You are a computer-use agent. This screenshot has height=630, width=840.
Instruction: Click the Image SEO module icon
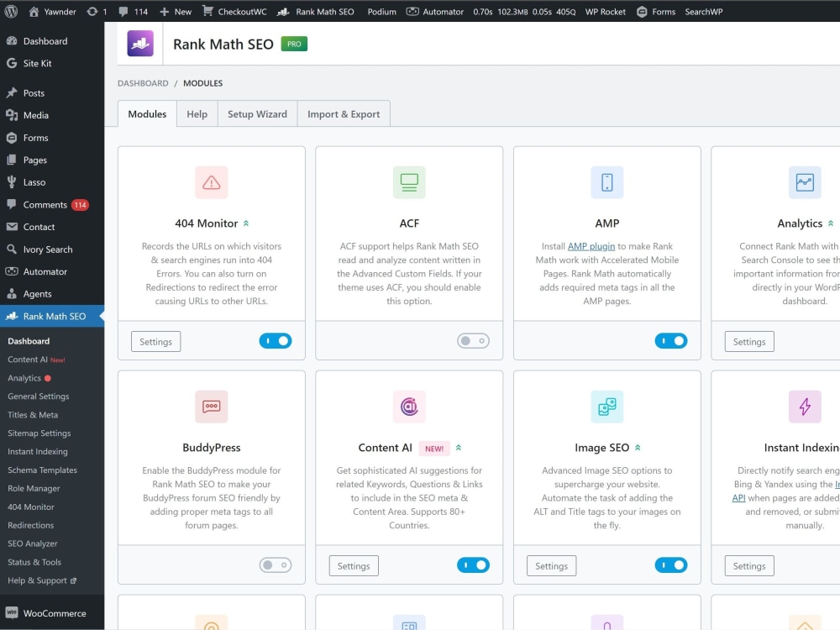607,407
